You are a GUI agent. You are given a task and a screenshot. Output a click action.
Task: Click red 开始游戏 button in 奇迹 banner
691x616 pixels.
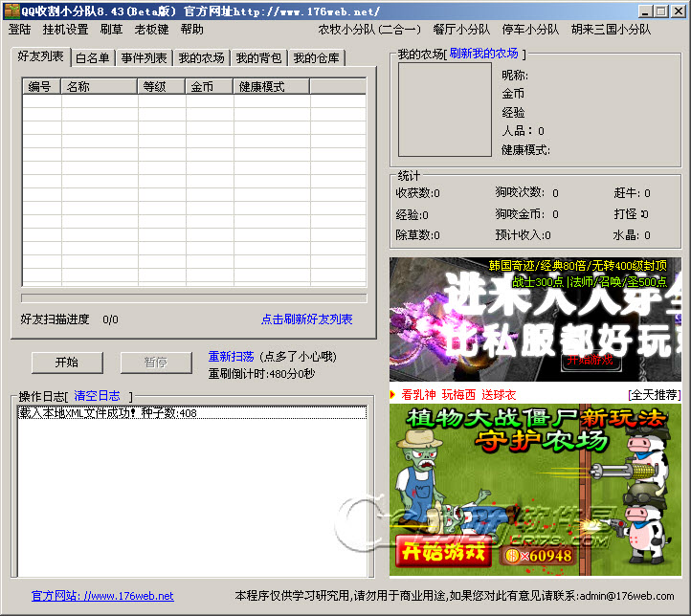tap(590, 360)
